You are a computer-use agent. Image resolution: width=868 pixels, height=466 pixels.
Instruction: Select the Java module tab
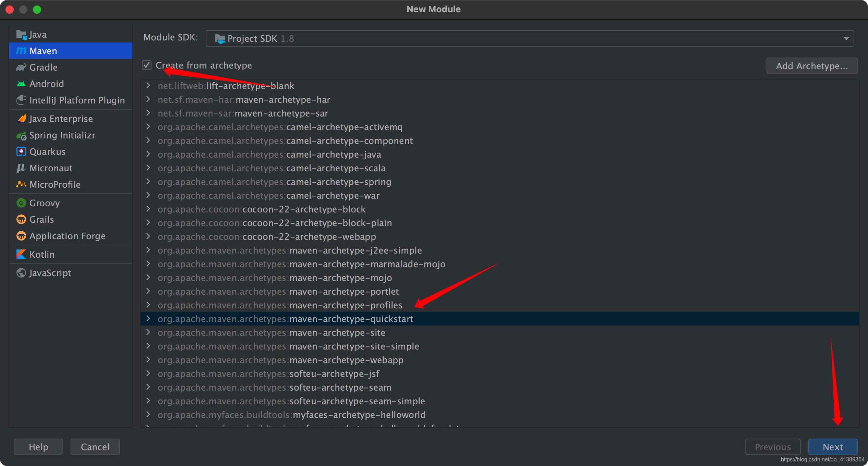[38, 34]
